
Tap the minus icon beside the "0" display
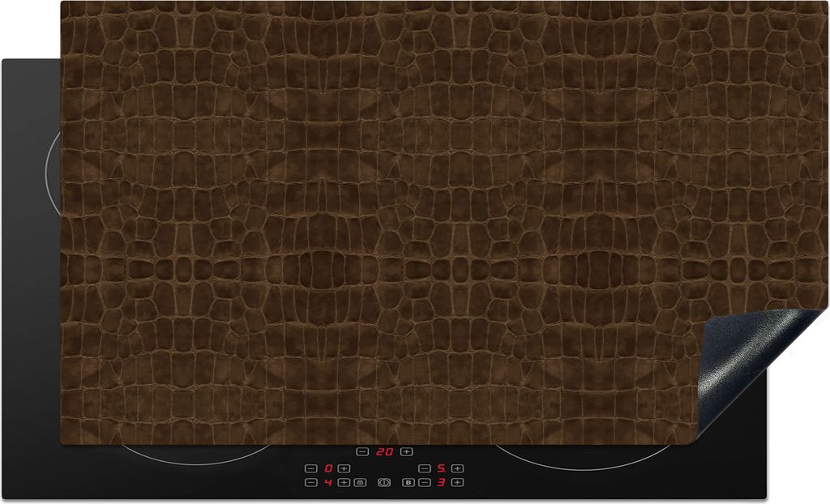tap(310, 468)
